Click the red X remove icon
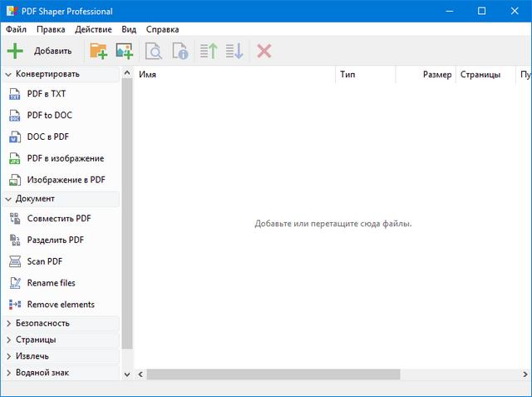The height and width of the screenshot is (397, 532). (264, 52)
